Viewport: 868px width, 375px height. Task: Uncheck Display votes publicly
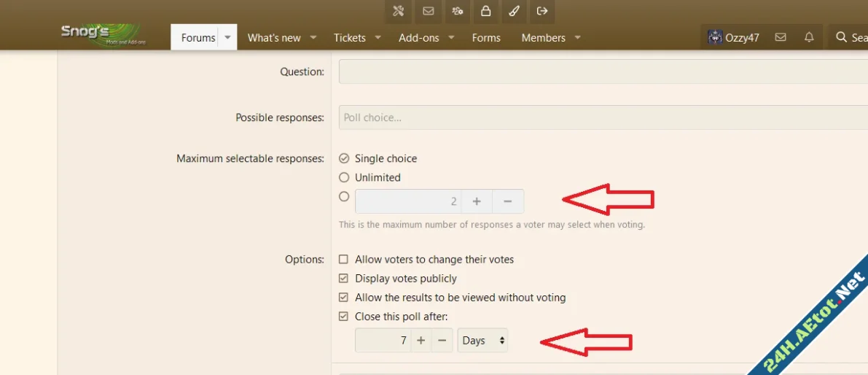[x=344, y=279]
